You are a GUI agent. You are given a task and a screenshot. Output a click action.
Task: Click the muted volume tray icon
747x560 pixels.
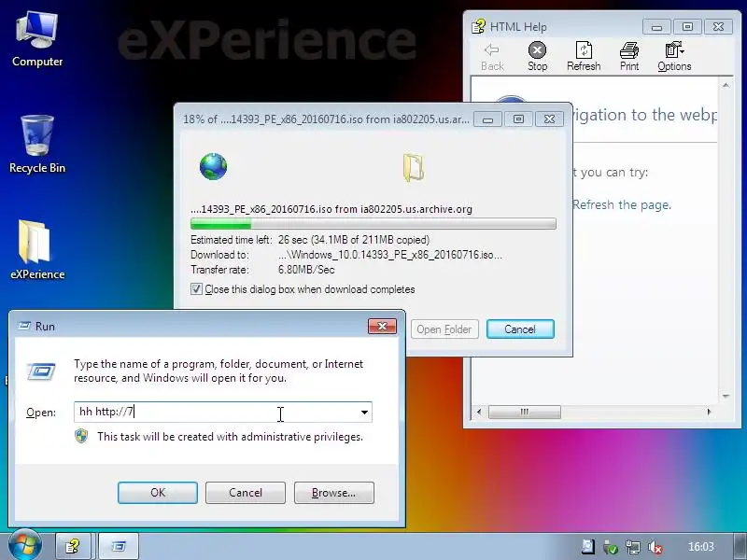point(655,547)
